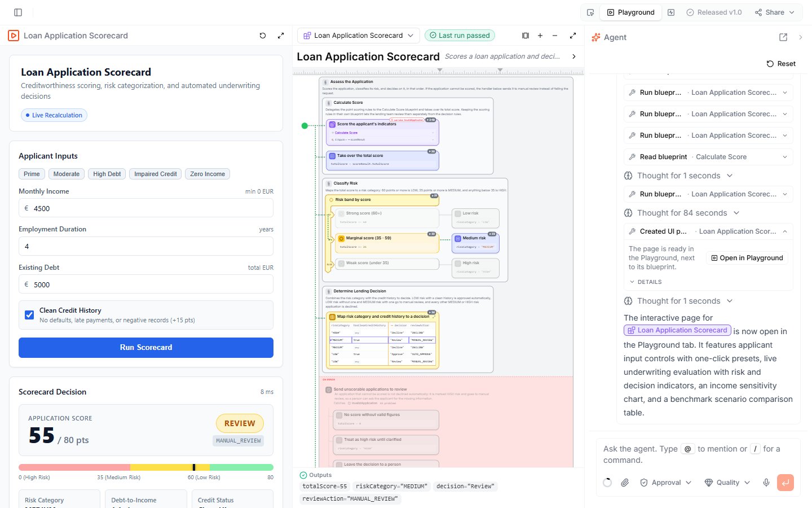Zoom in the blueprint canvas
This screenshot has width=812, height=508.
[540, 36]
